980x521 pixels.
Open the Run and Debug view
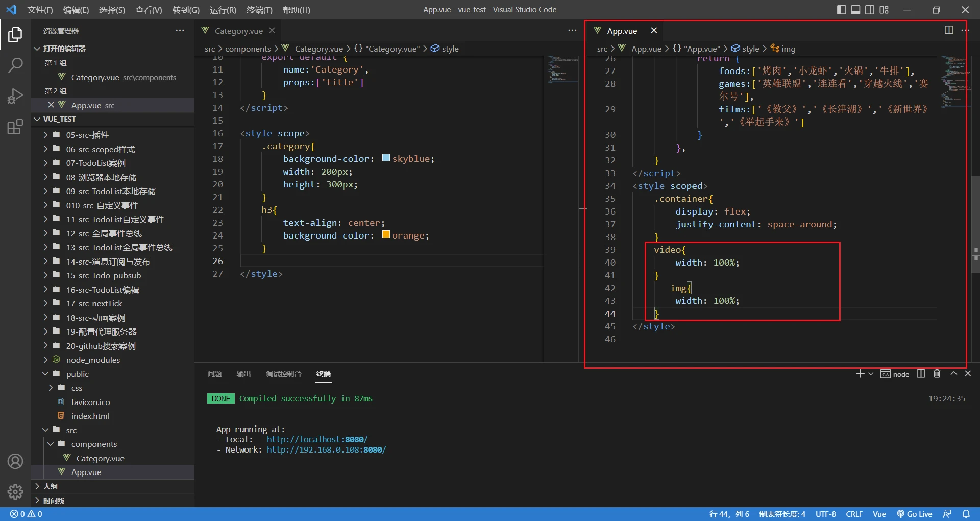click(15, 96)
